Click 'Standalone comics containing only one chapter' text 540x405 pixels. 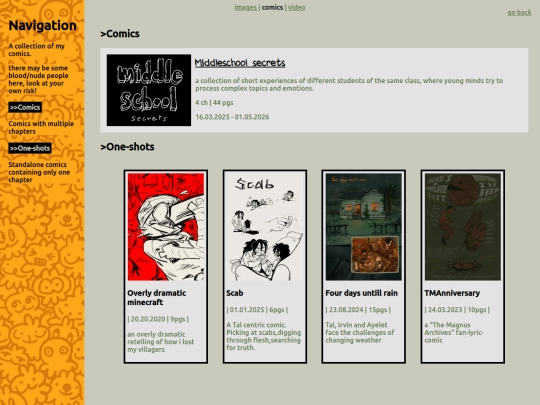point(39,172)
